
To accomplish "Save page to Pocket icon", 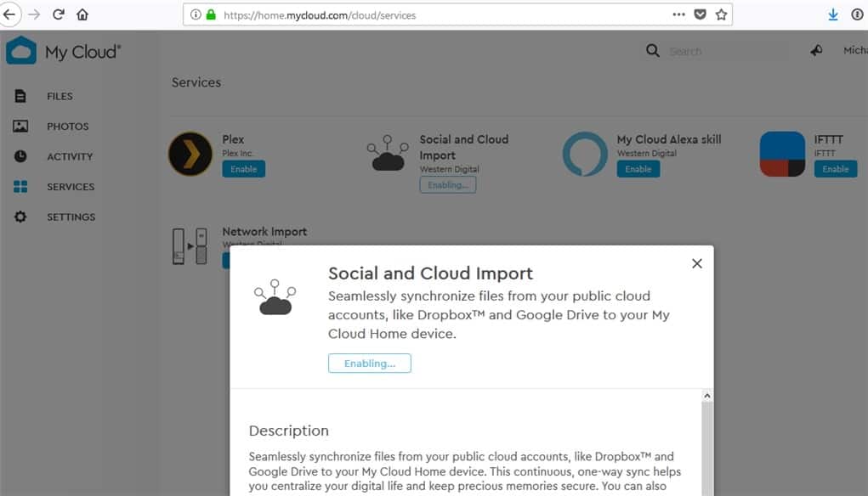I will [x=700, y=15].
